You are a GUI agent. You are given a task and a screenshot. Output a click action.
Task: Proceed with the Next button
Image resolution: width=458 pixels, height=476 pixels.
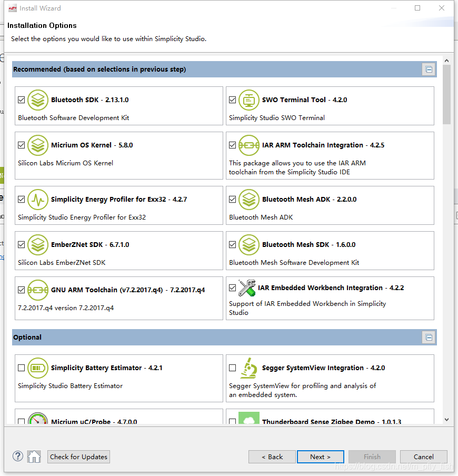(321, 457)
